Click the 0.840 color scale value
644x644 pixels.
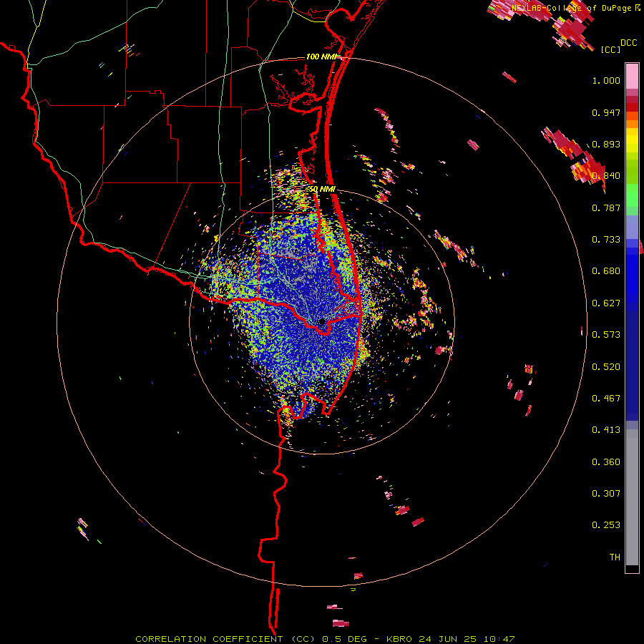point(606,176)
